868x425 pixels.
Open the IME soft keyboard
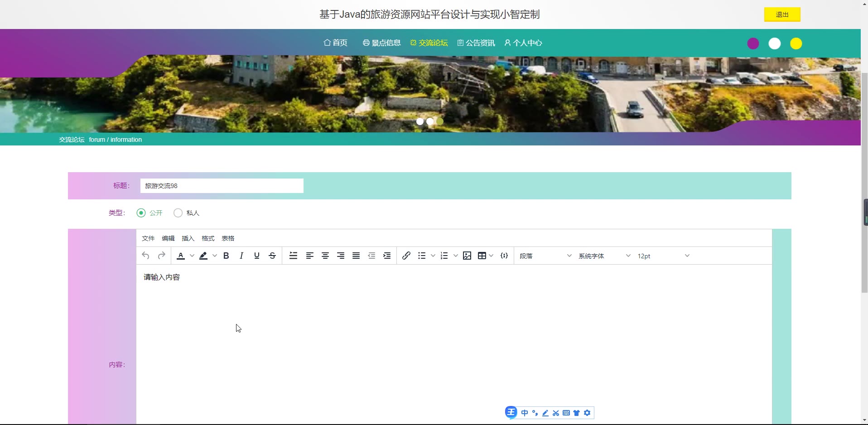566,413
